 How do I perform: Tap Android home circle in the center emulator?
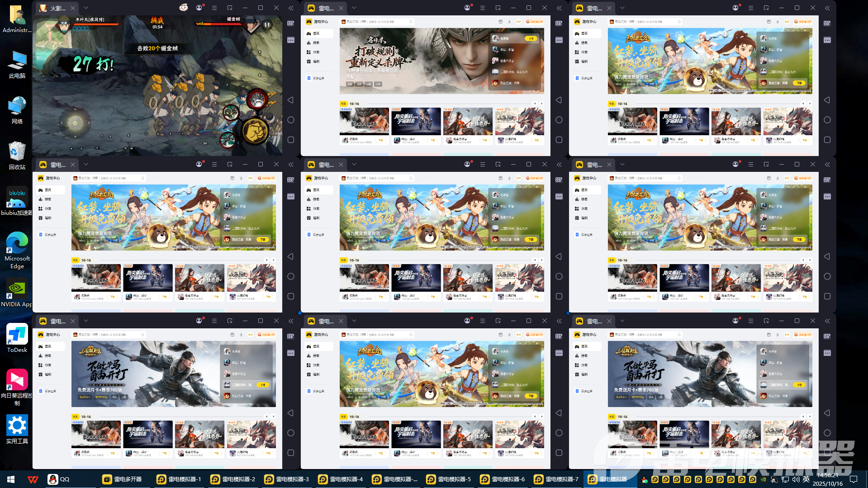point(559,276)
